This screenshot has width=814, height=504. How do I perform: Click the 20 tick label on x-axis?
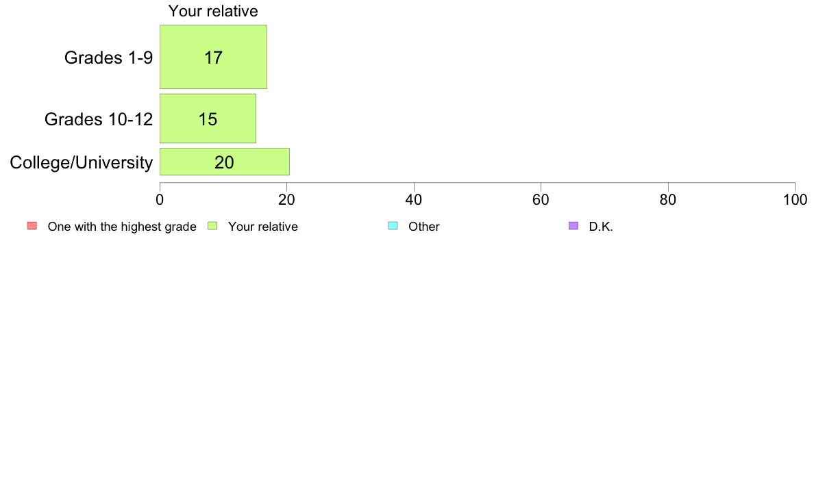[x=286, y=200]
